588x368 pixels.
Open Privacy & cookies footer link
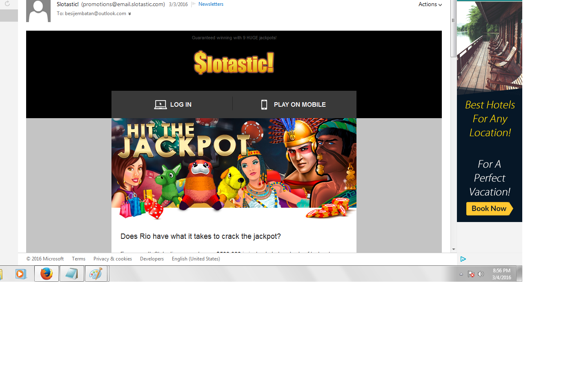(x=113, y=259)
